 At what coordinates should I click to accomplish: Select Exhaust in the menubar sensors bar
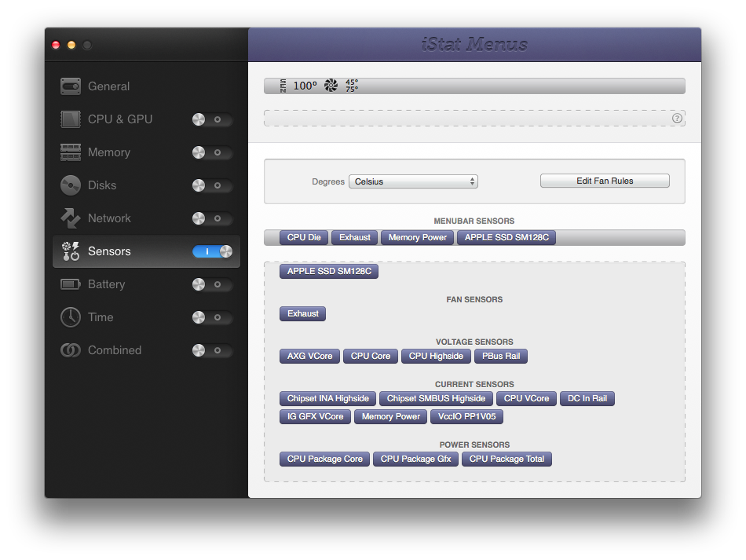[355, 237]
